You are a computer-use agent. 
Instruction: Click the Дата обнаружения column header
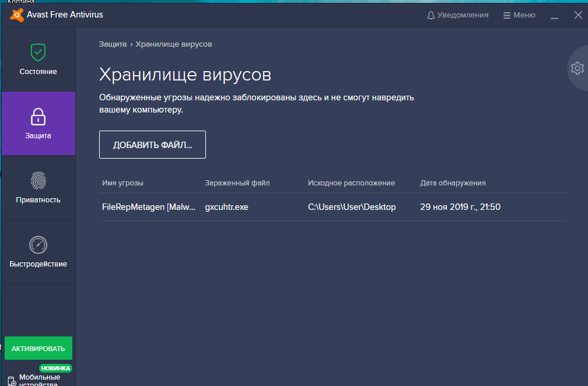[x=453, y=183]
